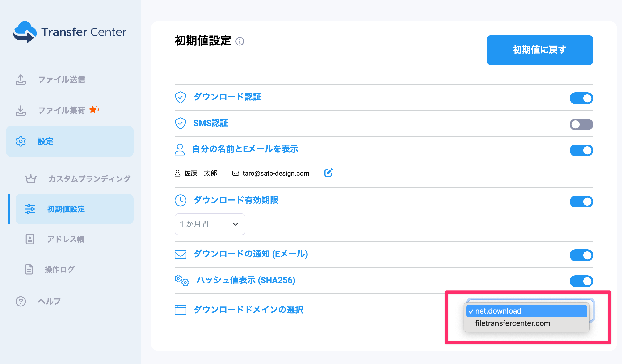This screenshot has height=364, width=622.
Task: Disable the ダウンロード認証 toggle
Action: pyautogui.click(x=581, y=98)
